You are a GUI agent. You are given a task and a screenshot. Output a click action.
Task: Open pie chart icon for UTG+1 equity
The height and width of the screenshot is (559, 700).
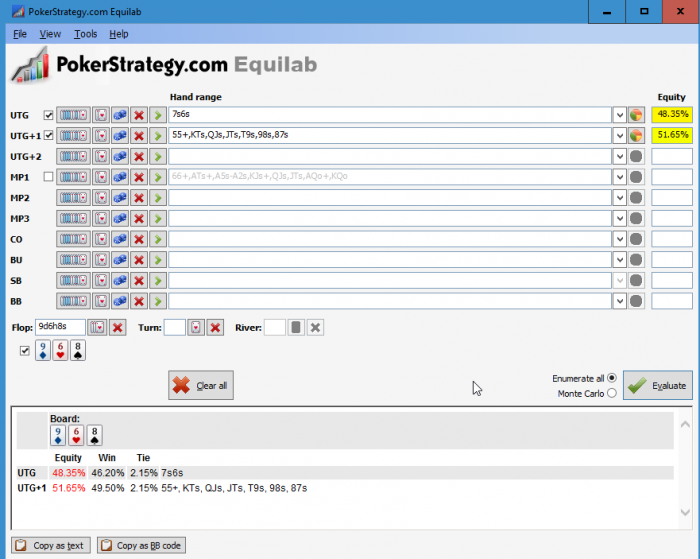[x=636, y=136]
